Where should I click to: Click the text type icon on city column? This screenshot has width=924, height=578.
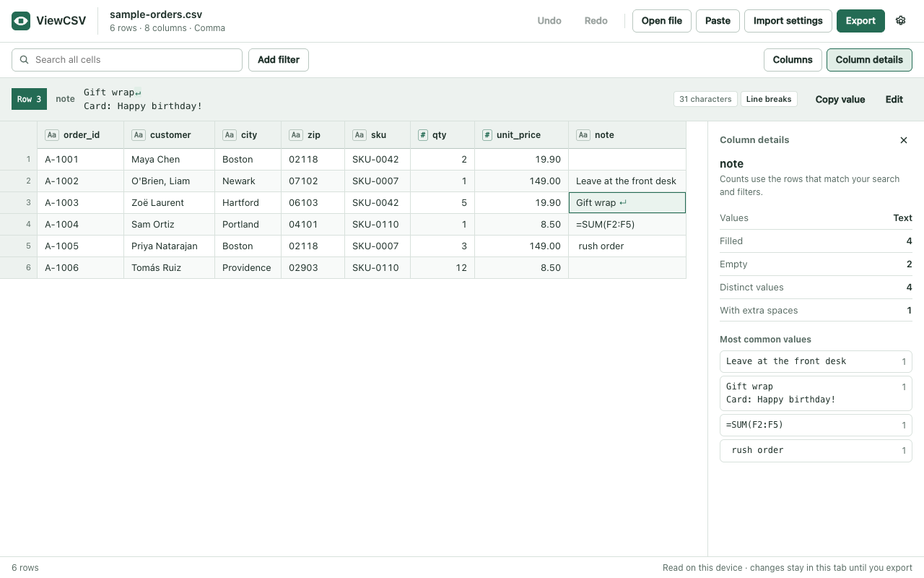pos(230,135)
